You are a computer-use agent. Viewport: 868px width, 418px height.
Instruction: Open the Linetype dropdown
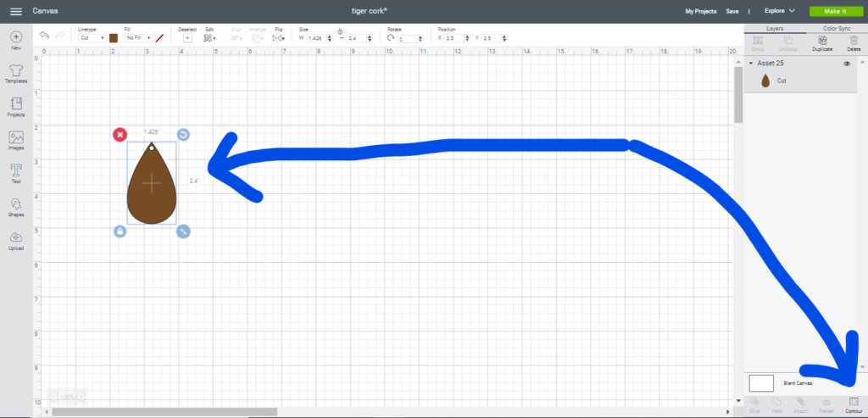pyautogui.click(x=91, y=38)
